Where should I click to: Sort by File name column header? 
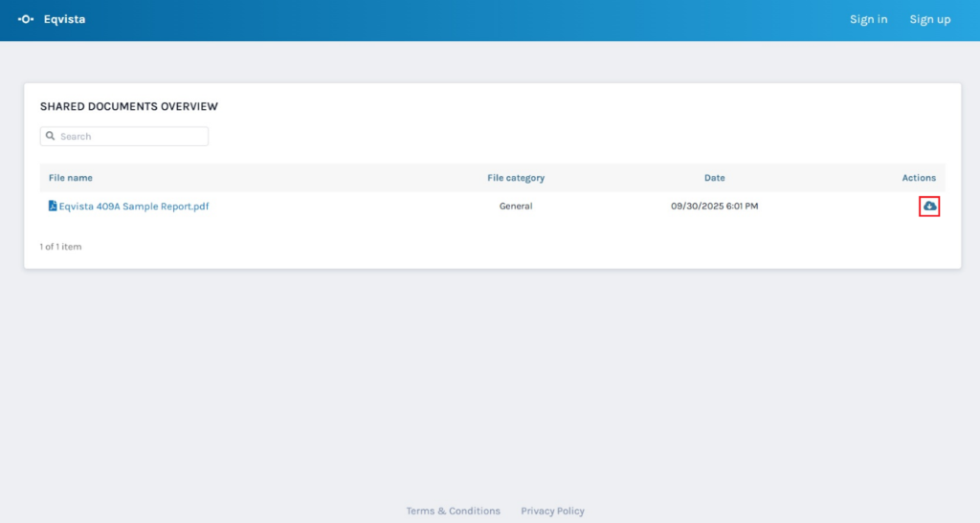click(x=71, y=178)
